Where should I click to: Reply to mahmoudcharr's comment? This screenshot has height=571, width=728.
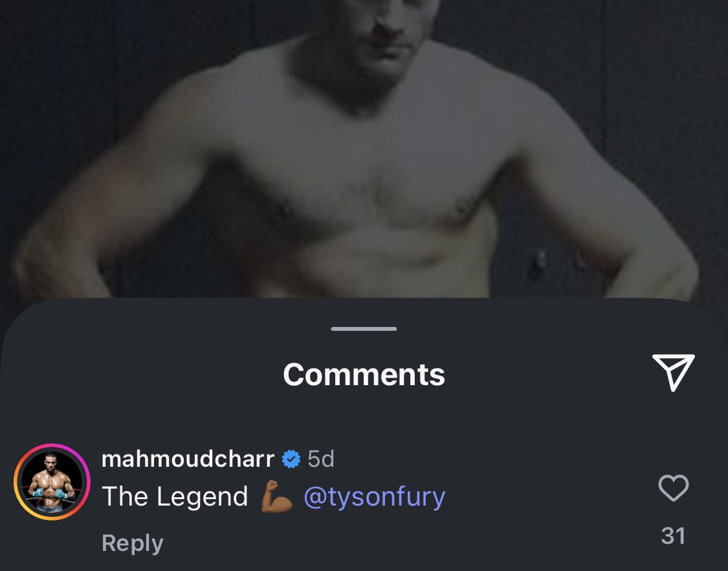pyautogui.click(x=132, y=543)
